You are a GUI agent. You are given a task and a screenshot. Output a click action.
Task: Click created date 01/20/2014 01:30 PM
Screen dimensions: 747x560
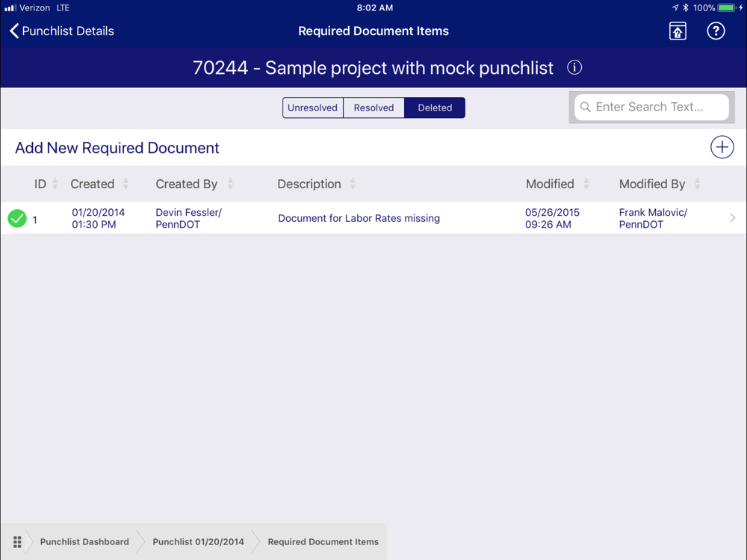98,218
